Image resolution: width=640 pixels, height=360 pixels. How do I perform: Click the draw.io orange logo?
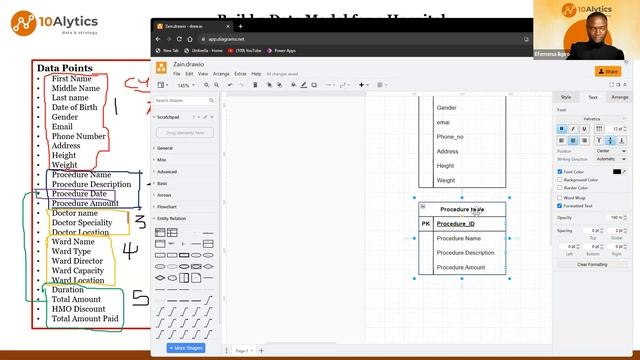pyautogui.click(x=161, y=68)
